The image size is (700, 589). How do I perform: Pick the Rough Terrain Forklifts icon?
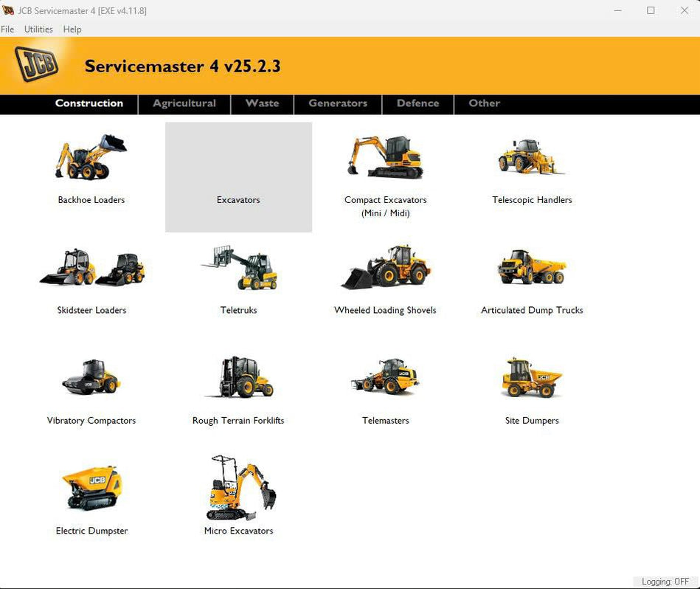coord(238,379)
